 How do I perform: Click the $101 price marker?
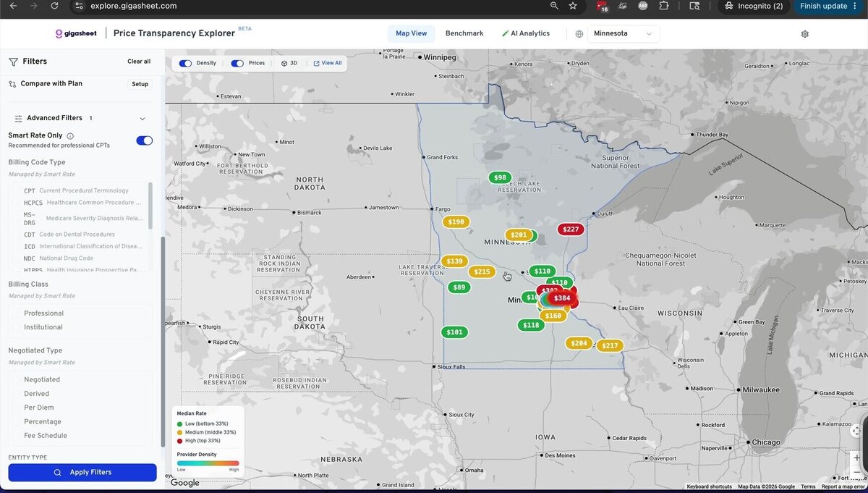point(454,332)
